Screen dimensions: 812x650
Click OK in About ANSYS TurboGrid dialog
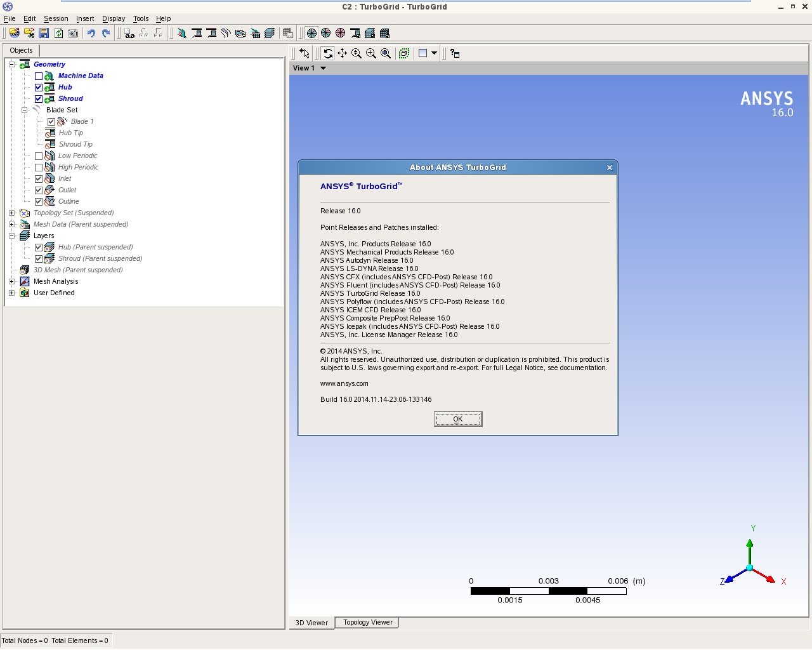click(x=458, y=419)
